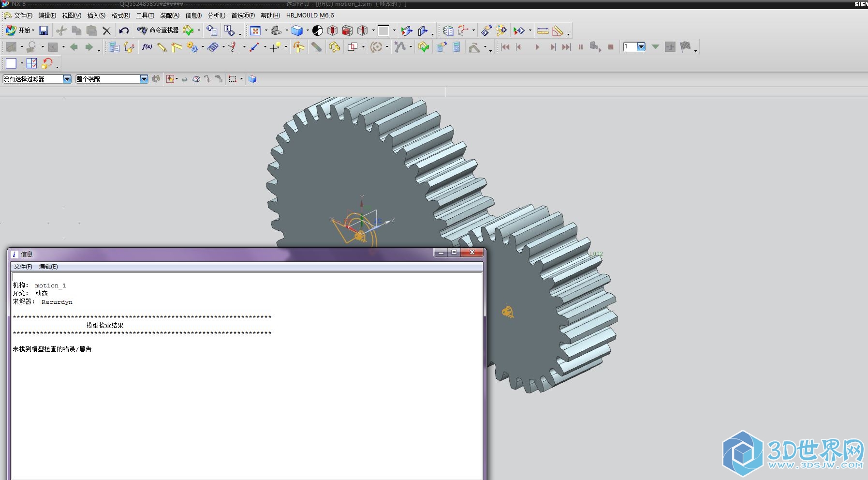
Task: Click the checkered flag finish icon
Action: pos(685,46)
